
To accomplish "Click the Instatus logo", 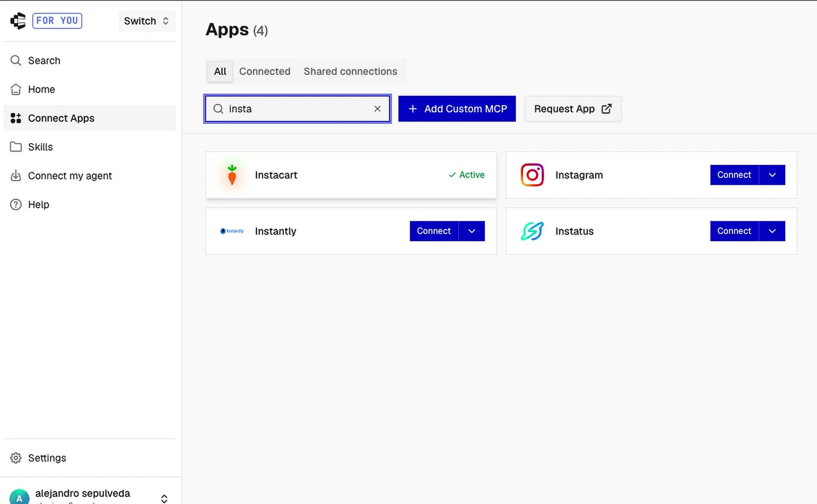I will coord(532,231).
